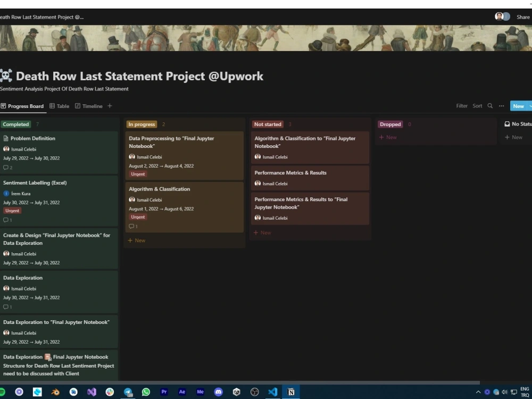
Task: Open Slack from the taskbar
Action: pos(110,392)
